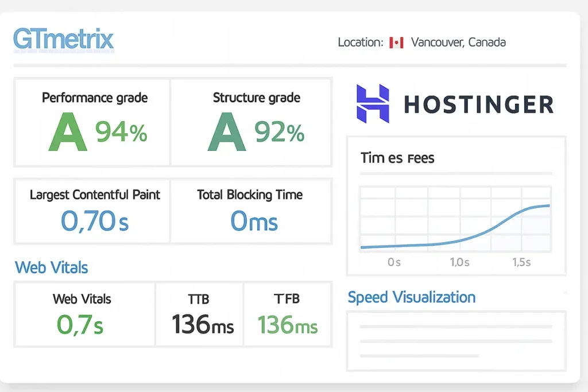Click the "Structure grade" label
Screen dimensions: 588x392
click(257, 98)
